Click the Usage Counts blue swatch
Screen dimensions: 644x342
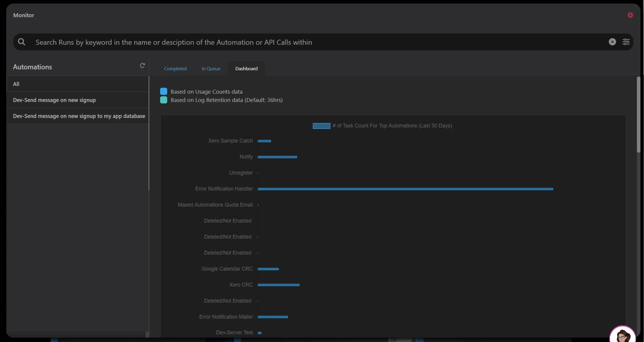164,91
